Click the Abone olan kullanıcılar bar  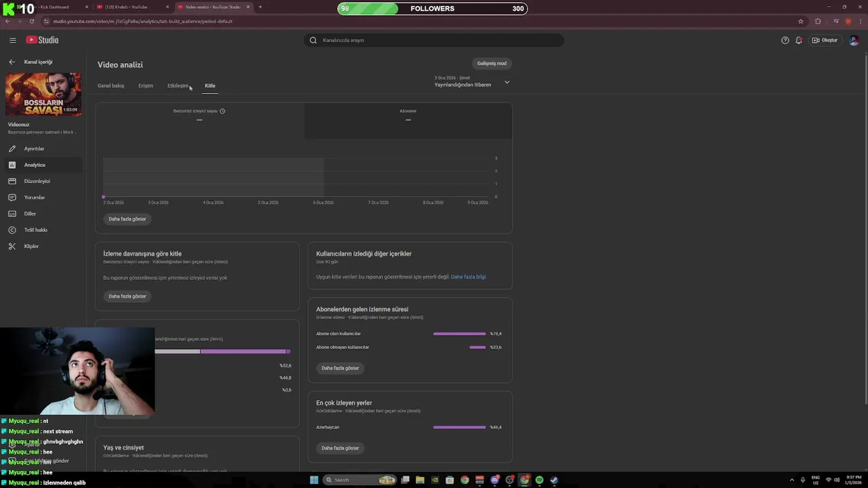click(x=459, y=333)
